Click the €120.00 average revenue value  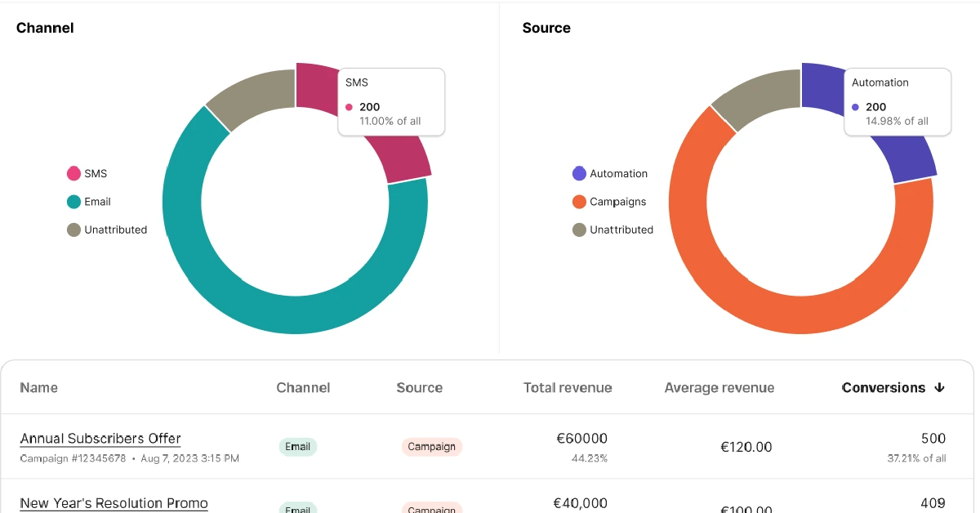coord(746,447)
